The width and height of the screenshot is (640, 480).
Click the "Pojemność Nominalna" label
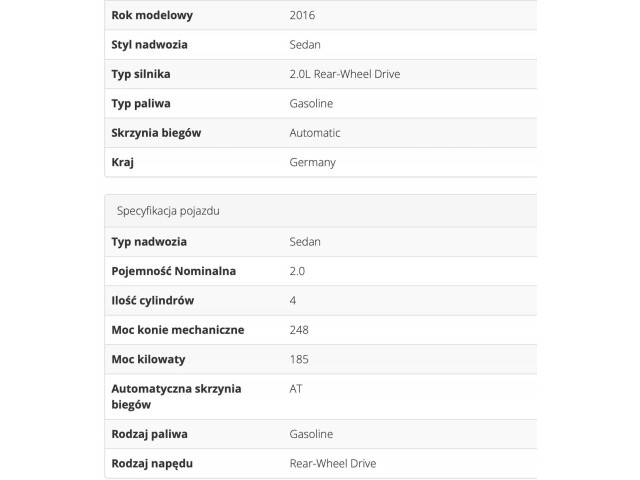point(173,271)
